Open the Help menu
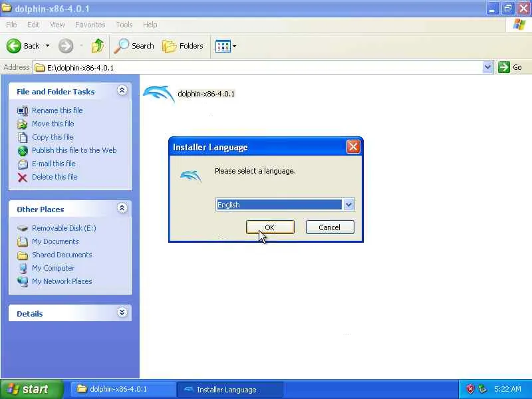The image size is (532, 399). tap(150, 25)
